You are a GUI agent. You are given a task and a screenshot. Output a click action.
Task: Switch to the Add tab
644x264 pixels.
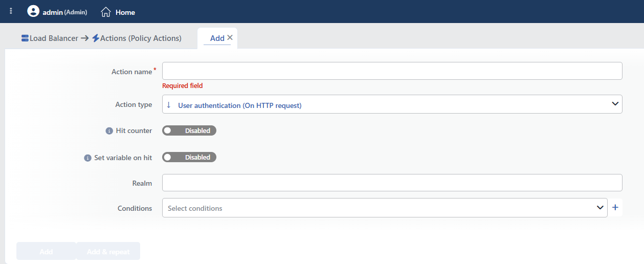pyautogui.click(x=217, y=38)
